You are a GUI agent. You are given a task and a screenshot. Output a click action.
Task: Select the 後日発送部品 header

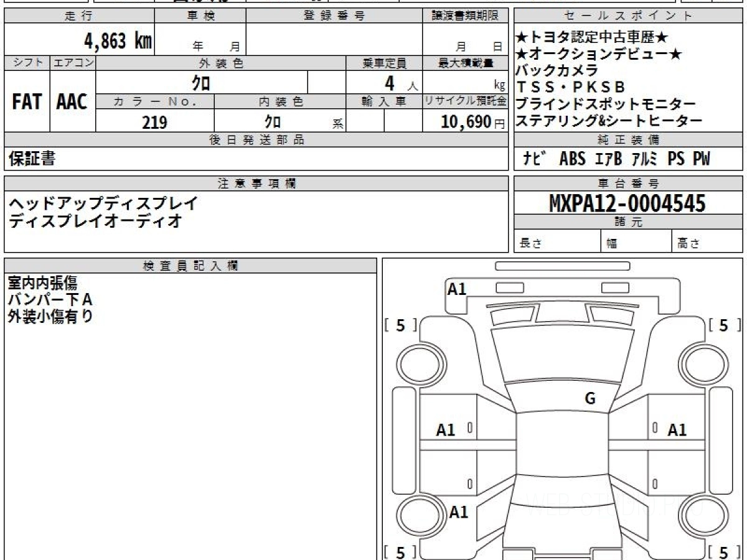[256, 140]
